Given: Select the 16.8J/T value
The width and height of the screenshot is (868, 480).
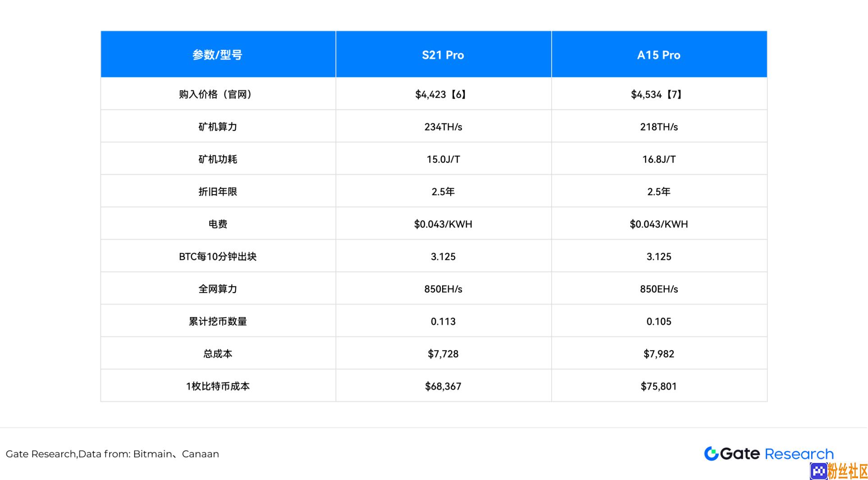Looking at the screenshot, I should (659, 159).
